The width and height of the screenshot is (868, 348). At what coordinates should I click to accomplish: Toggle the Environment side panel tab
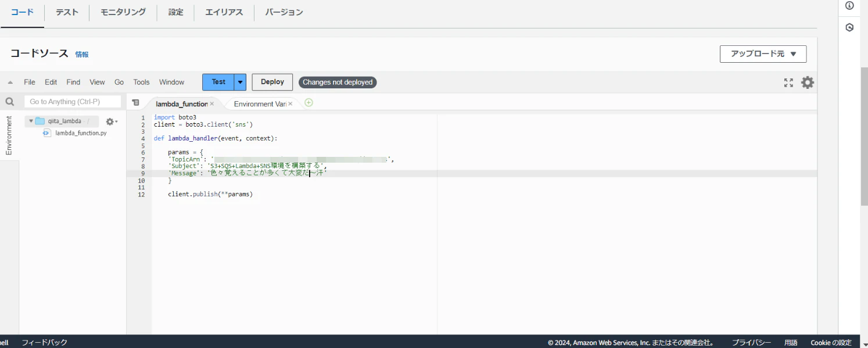click(9, 135)
